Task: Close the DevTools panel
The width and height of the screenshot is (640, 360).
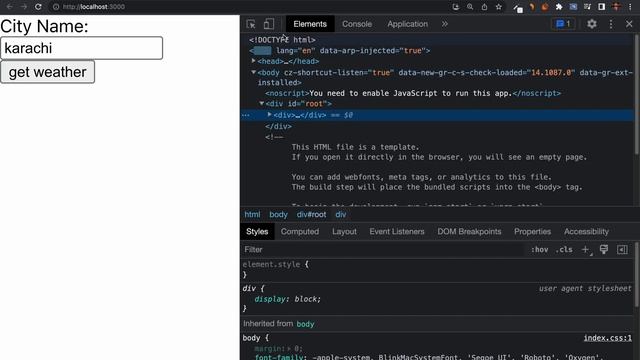Action: (629, 24)
